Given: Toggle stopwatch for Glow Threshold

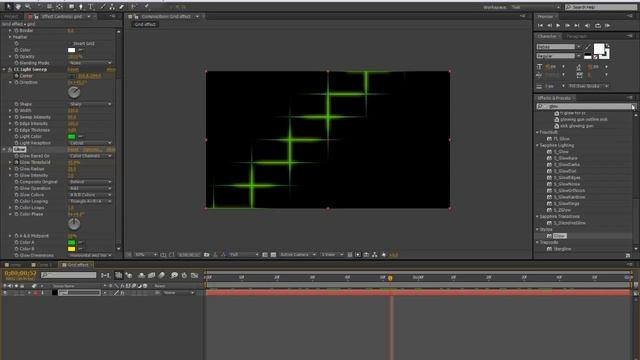Looking at the screenshot, I should pos(16,162).
